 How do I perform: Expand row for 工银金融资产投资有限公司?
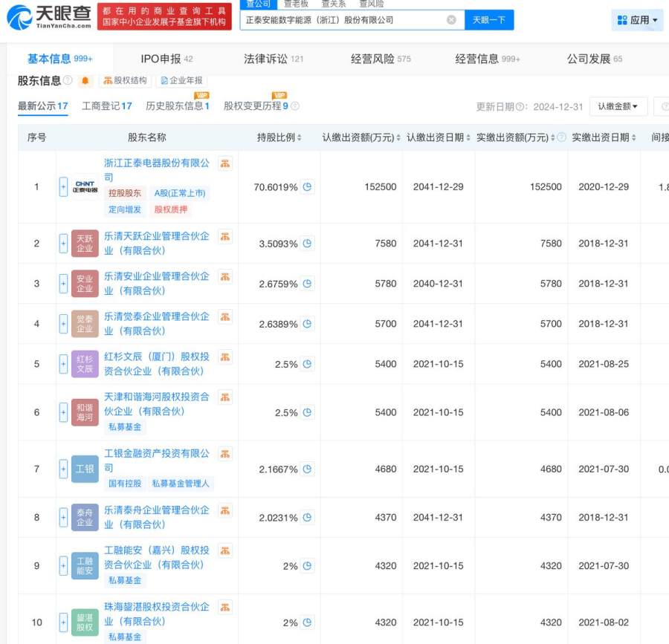pyautogui.click(x=63, y=469)
